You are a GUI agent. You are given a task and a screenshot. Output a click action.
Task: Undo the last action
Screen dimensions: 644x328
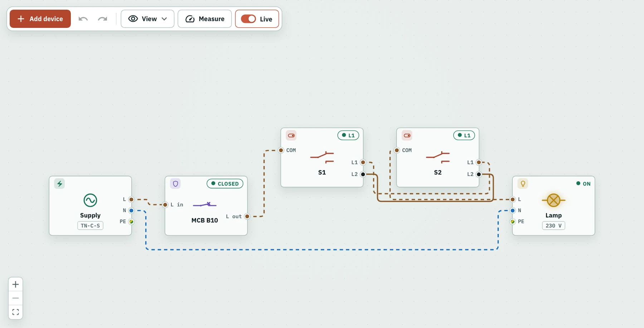(83, 19)
